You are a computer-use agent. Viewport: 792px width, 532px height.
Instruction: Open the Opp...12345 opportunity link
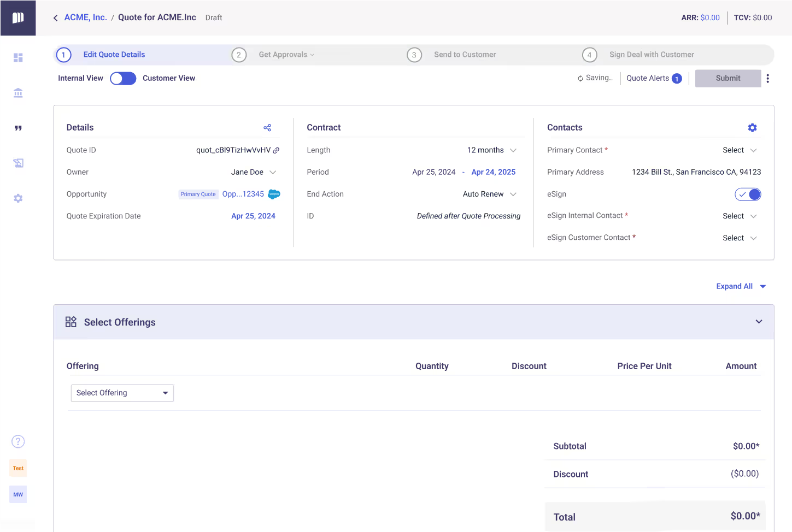point(243,194)
